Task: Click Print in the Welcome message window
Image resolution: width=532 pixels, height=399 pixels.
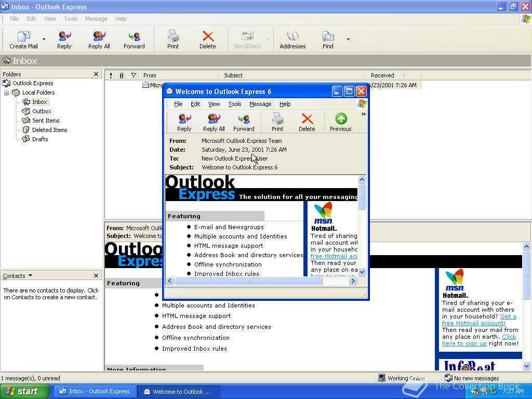Action: (x=277, y=123)
